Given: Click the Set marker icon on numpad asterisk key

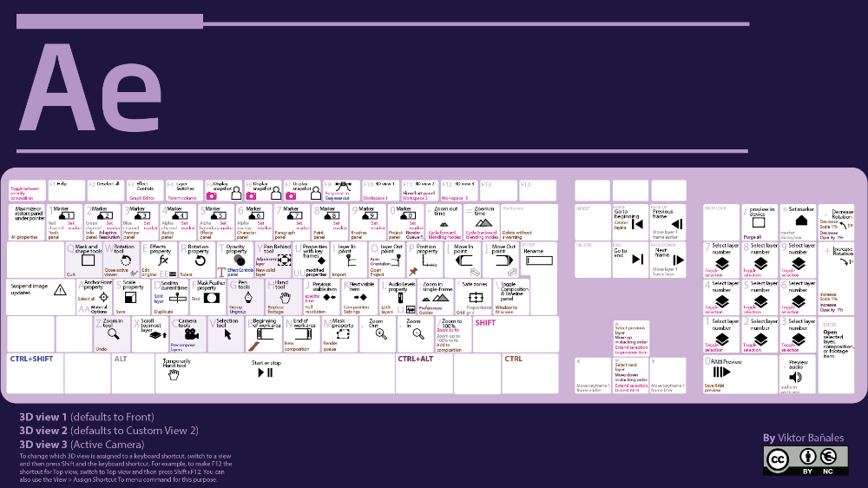Looking at the screenshot, I should (801, 221).
